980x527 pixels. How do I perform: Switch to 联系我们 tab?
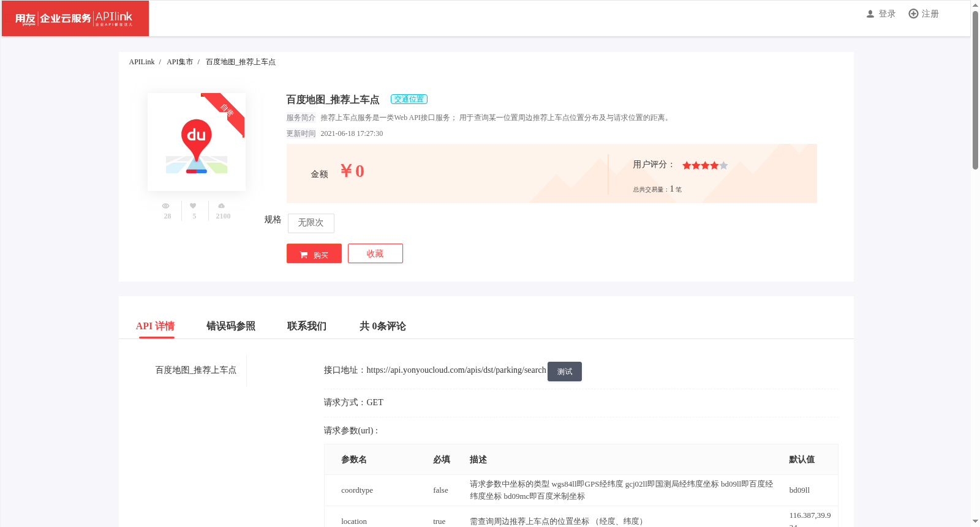click(x=307, y=326)
